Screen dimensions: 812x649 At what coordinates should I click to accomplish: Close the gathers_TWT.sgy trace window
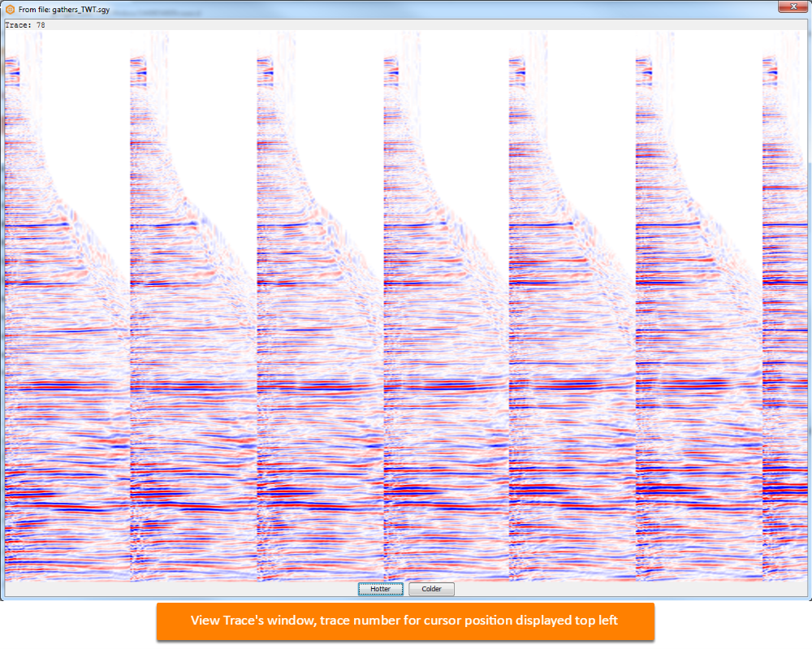[794, 6]
